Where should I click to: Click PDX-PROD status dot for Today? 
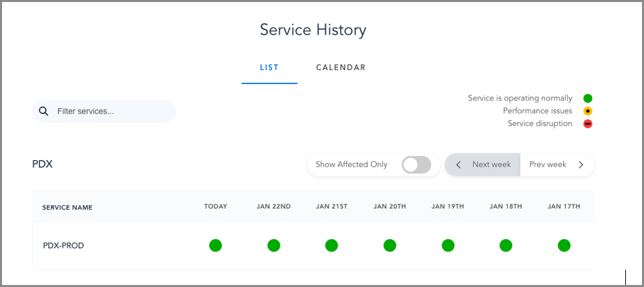tap(215, 246)
